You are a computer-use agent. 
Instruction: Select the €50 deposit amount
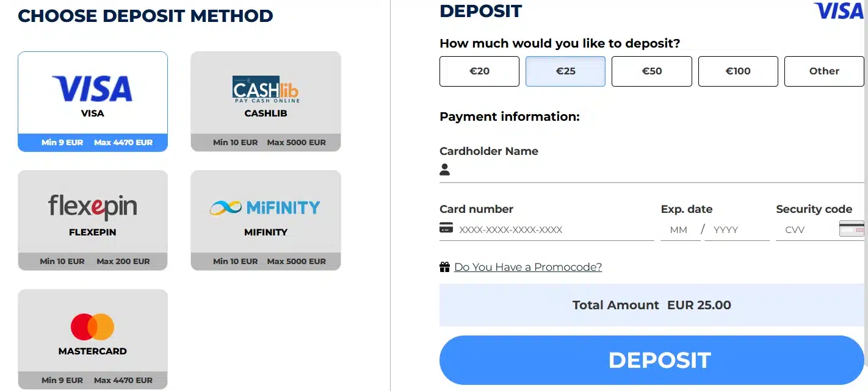(652, 71)
